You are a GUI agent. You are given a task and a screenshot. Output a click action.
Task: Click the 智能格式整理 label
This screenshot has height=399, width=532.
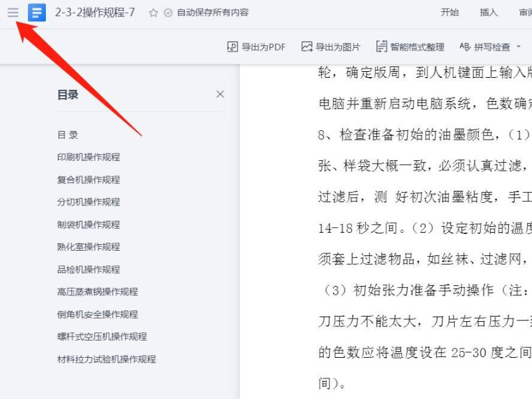click(417, 47)
